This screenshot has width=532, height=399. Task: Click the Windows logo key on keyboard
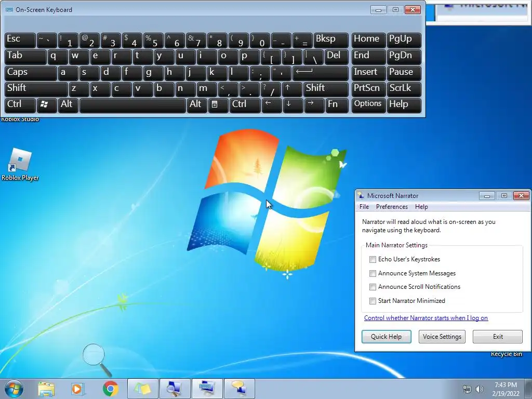tap(46, 105)
